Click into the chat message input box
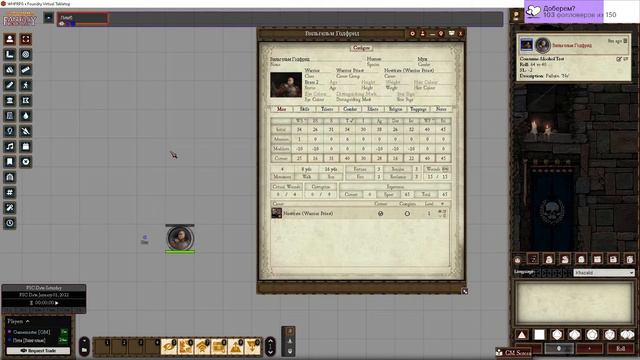The height and width of the screenshot is (360, 640). [x=575, y=302]
